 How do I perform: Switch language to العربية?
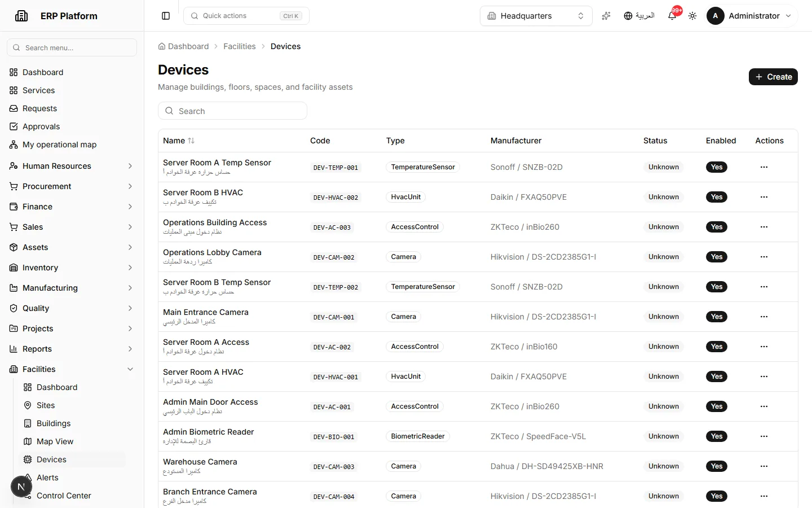[x=639, y=16]
